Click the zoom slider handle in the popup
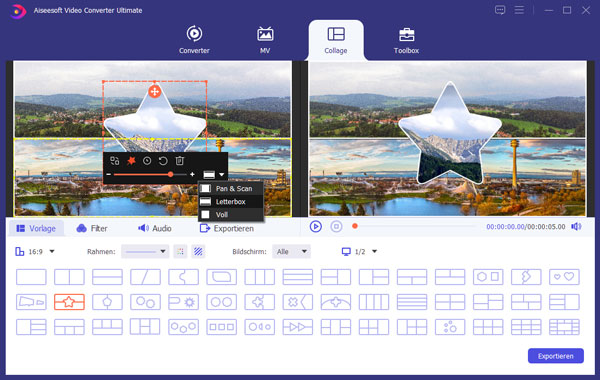Screen dimensions: 600x380 click(x=170, y=175)
